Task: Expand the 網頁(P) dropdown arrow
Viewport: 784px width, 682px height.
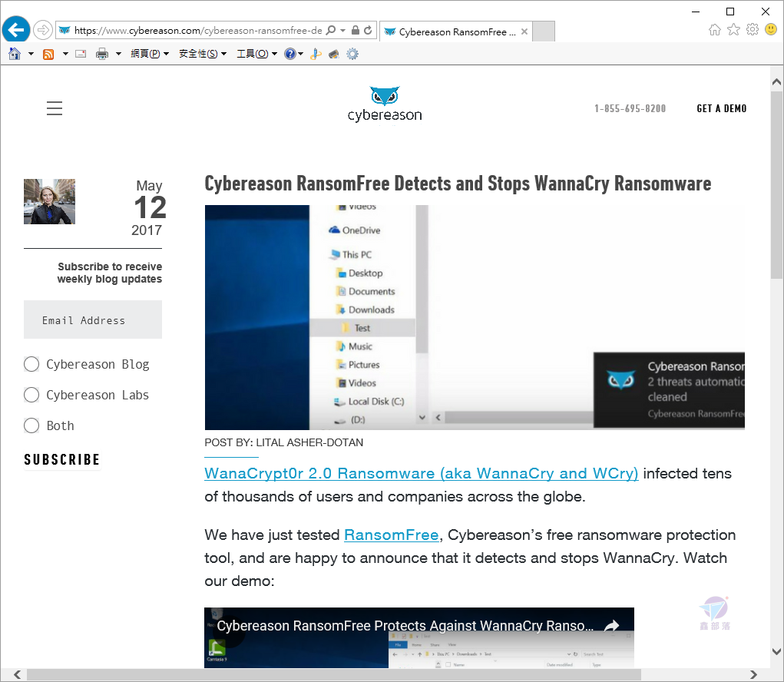Action: coord(167,54)
